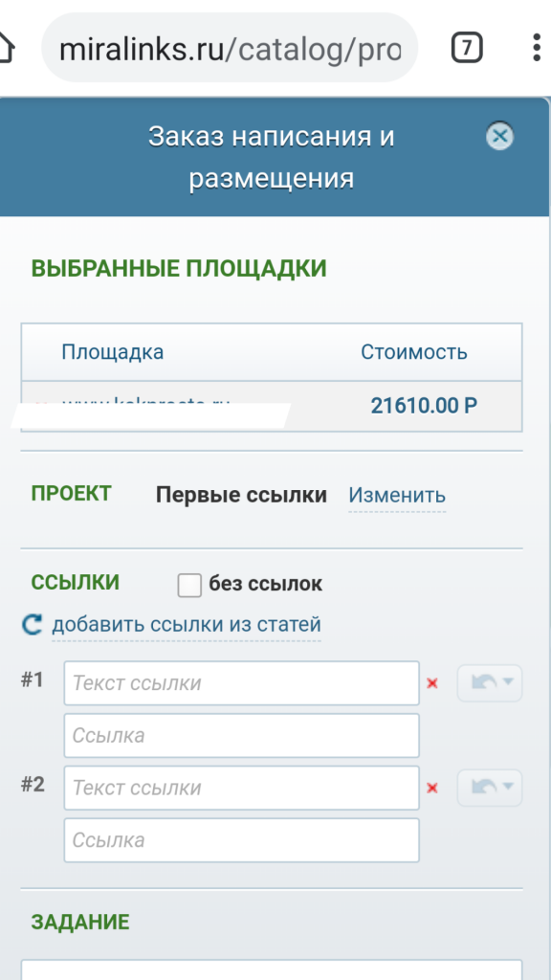This screenshot has width=551, height=980.
Task: Open the browser tab switcher showing 7
Action: pyautogui.click(x=467, y=48)
